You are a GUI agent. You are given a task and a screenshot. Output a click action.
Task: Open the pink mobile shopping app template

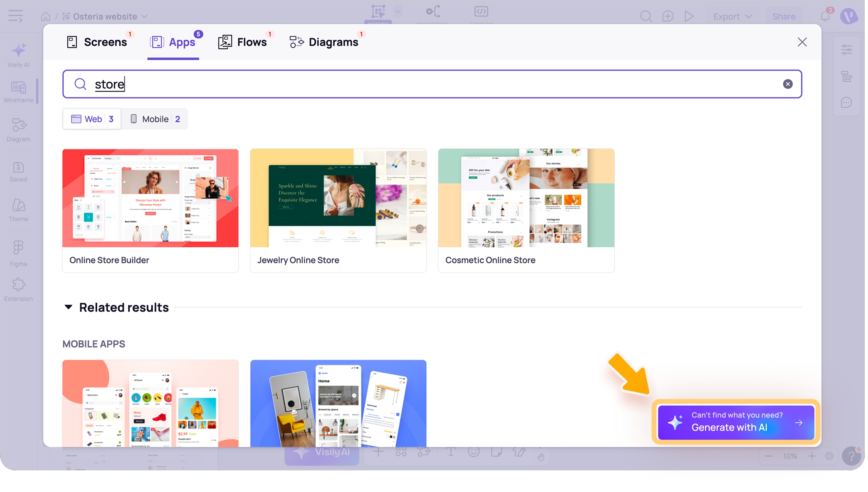151,403
